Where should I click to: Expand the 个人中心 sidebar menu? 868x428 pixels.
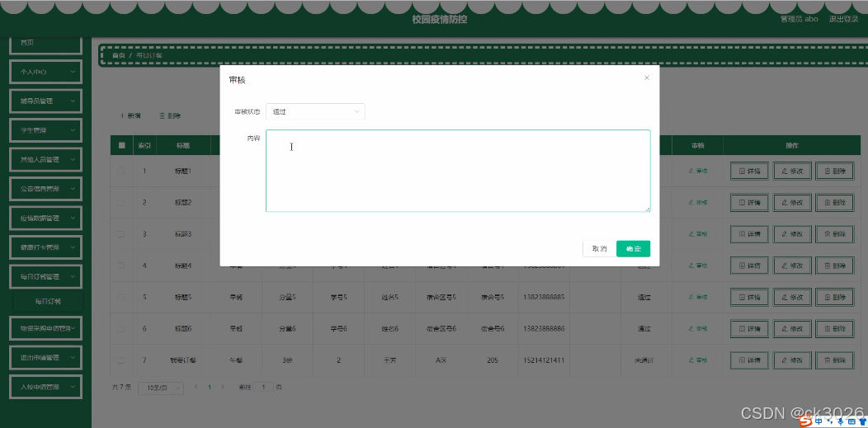[x=45, y=72]
